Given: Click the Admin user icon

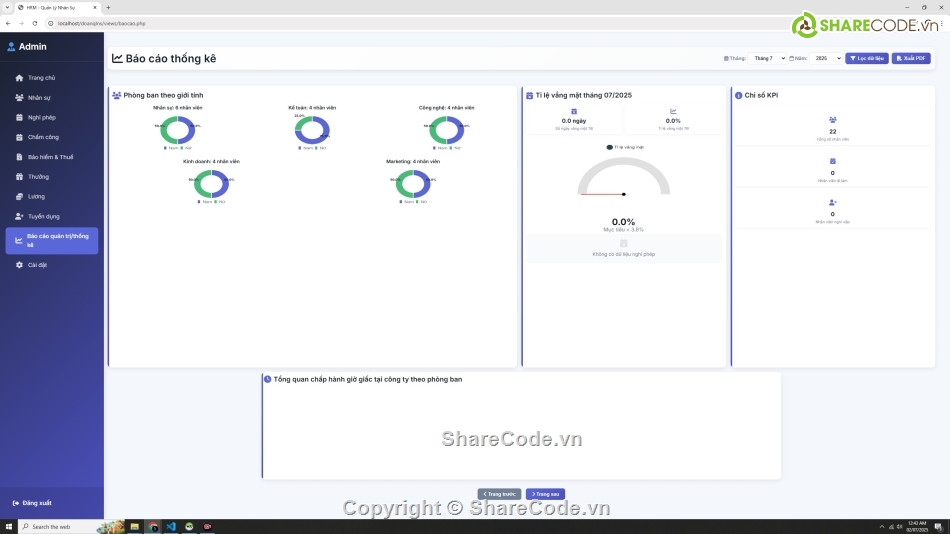Looking at the screenshot, I should point(11,47).
